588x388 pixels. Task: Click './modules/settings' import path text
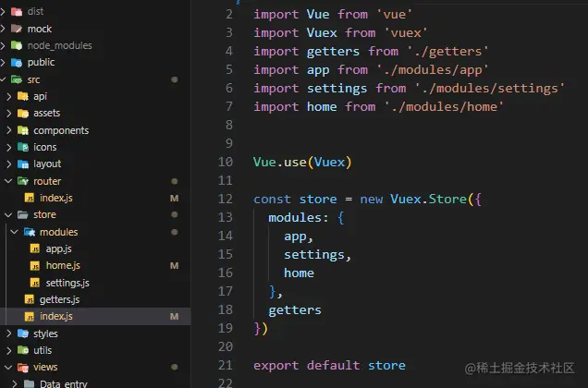(x=490, y=88)
